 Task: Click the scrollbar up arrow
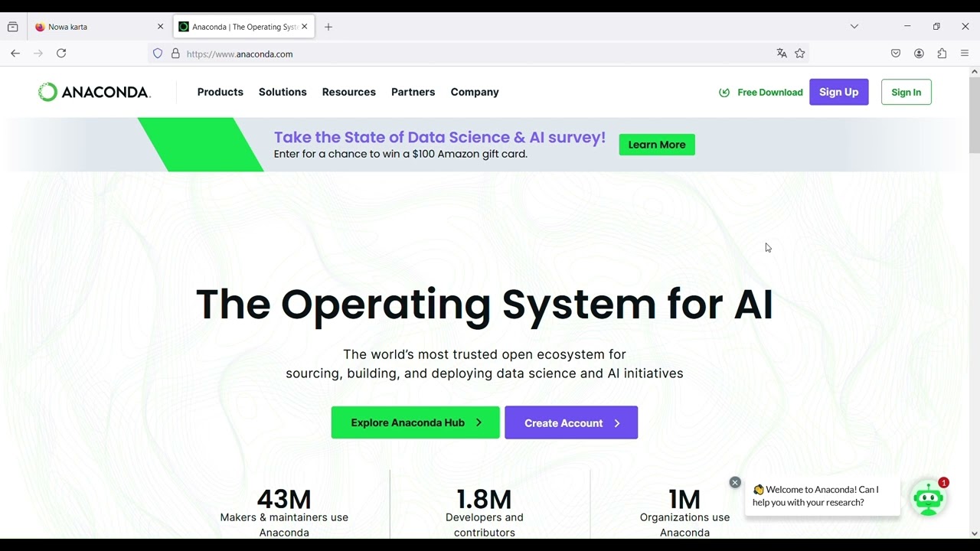point(974,72)
